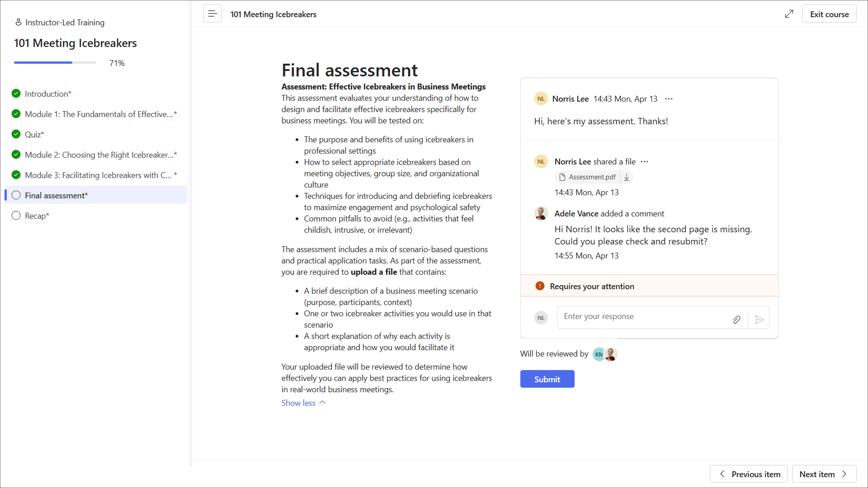Open the Quiz course item
Image resolution: width=868 pixels, height=488 pixels.
33,135
